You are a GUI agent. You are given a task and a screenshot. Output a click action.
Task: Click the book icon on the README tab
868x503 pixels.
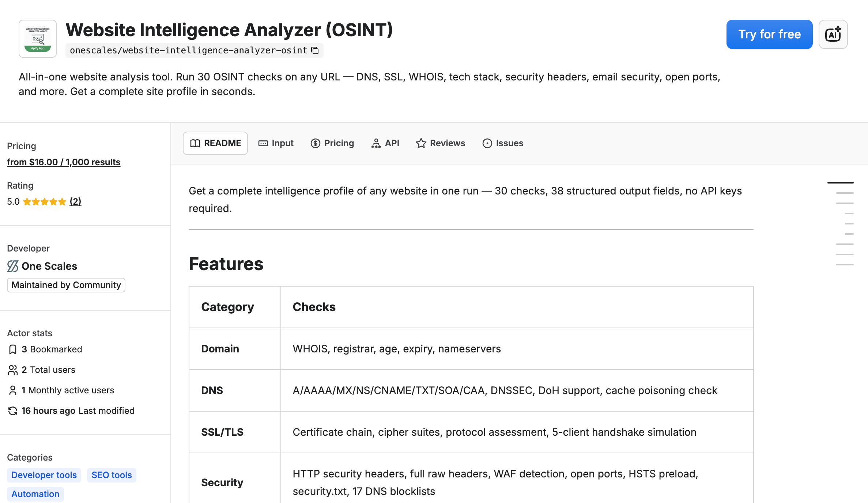tap(195, 143)
